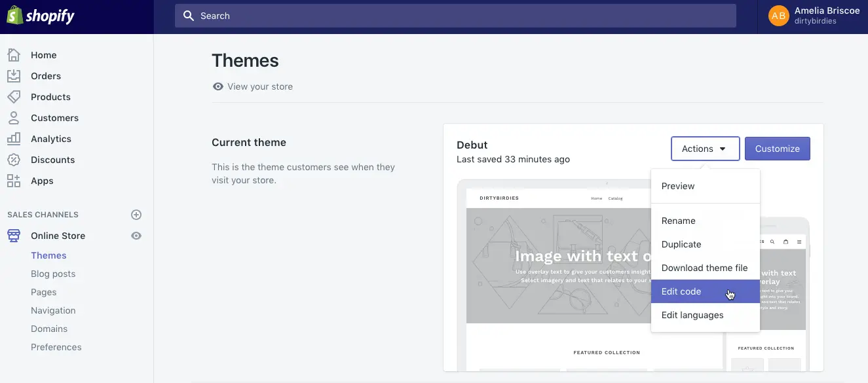This screenshot has height=383, width=868.
Task: Click the Apps grid icon
Action: (14, 181)
